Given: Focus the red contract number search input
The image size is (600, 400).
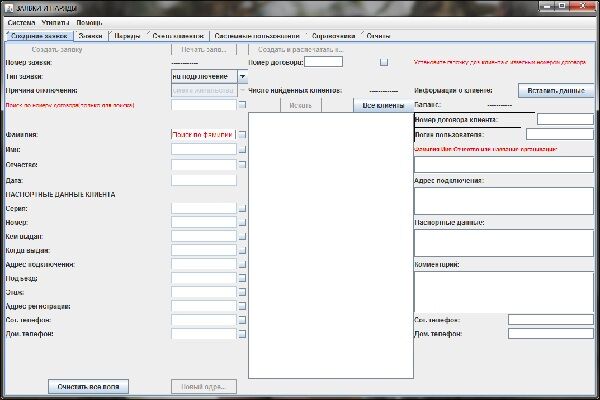Looking at the screenshot, I should pyautogui.click(x=204, y=105).
